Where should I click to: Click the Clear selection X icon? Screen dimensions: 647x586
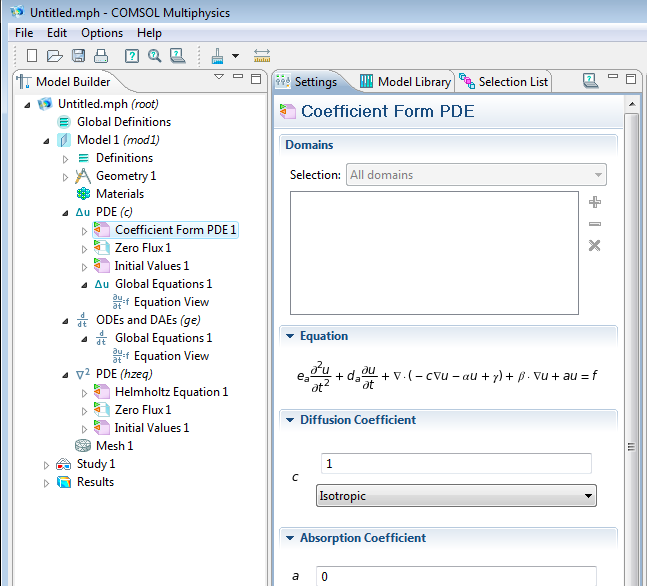[x=595, y=246]
